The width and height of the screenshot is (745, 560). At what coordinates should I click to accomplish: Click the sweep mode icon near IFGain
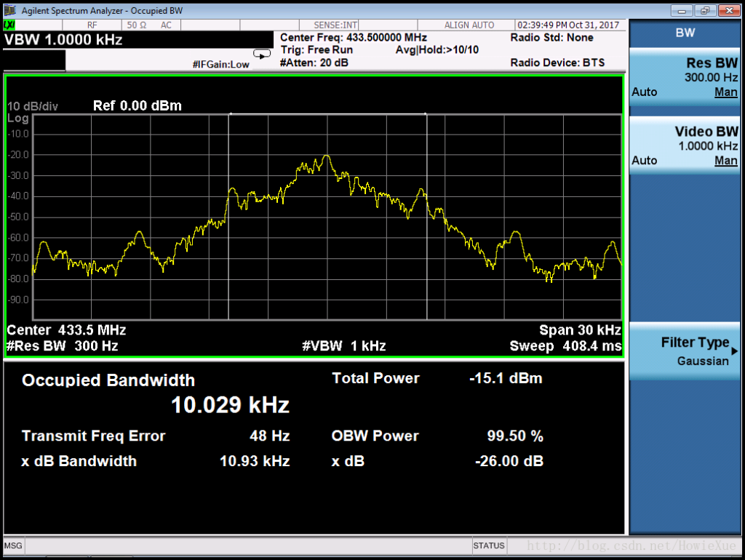[262, 55]
